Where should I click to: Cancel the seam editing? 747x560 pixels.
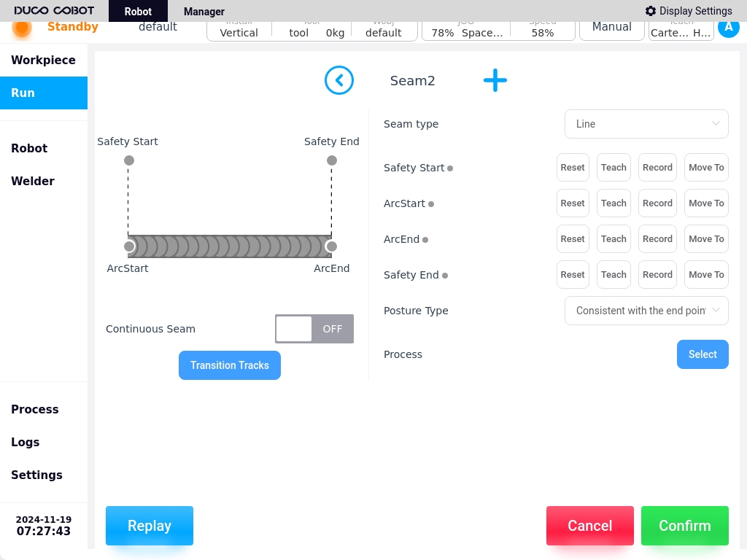(x=589, y=526)
